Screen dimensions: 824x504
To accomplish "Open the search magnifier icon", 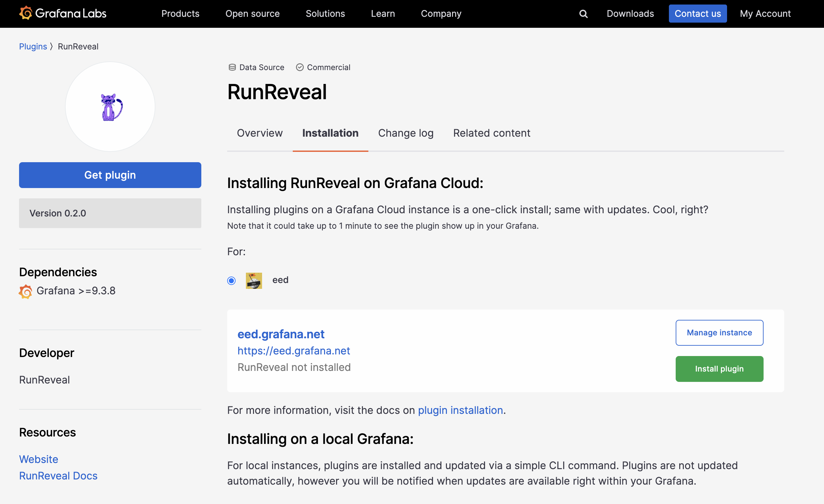I will (583, 14).
